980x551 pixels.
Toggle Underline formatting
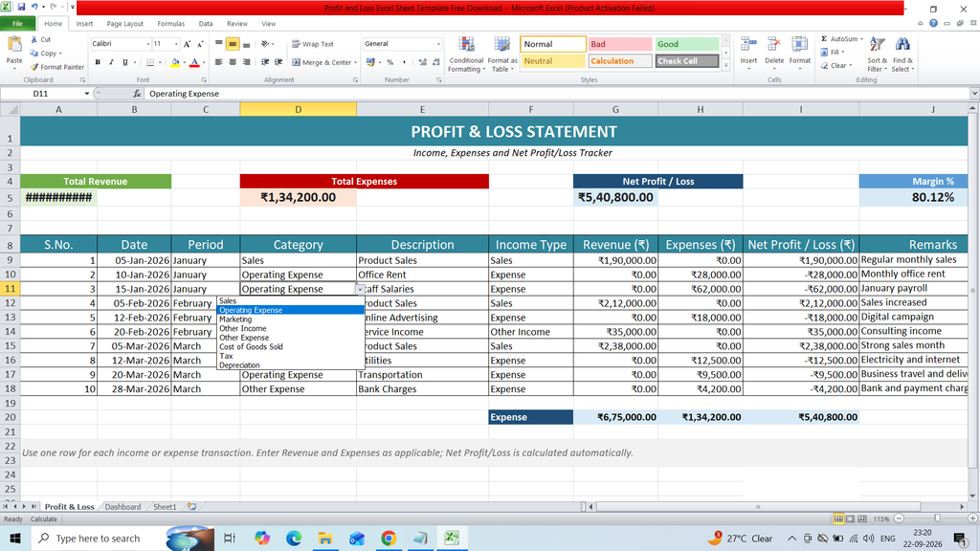click(x=125, y=62)
